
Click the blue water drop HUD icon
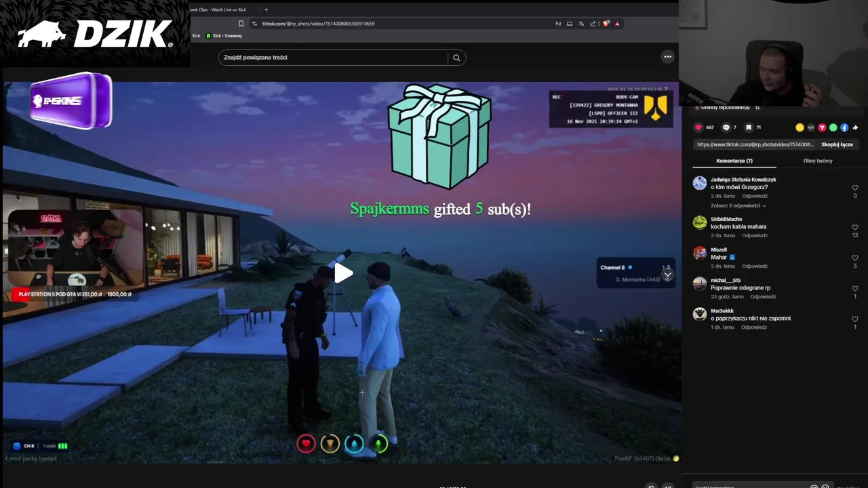[x=354, y=443]
